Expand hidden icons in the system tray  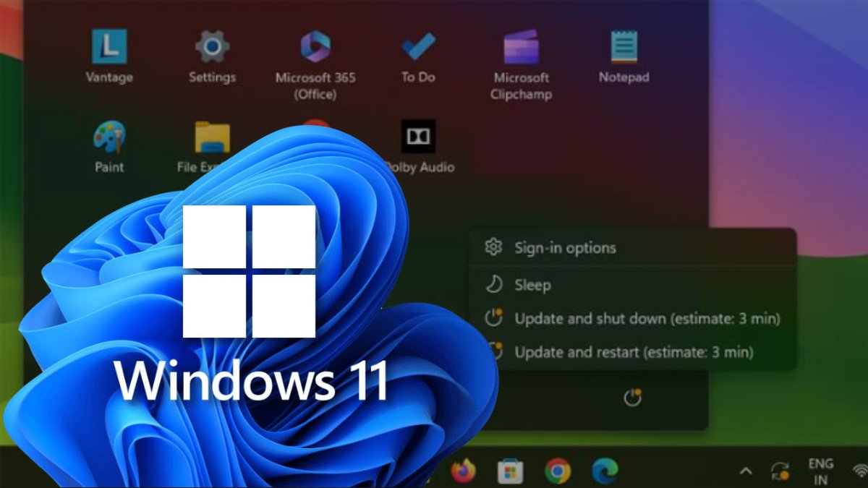pos(746,470)
